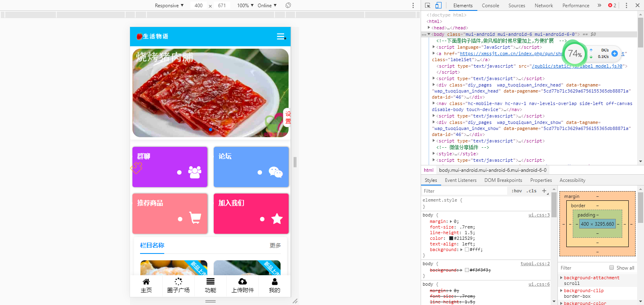The width and height of the screenshot is (644, 305).
Task: Tap the 我的 user profile icon
Action: click(275, 282)
